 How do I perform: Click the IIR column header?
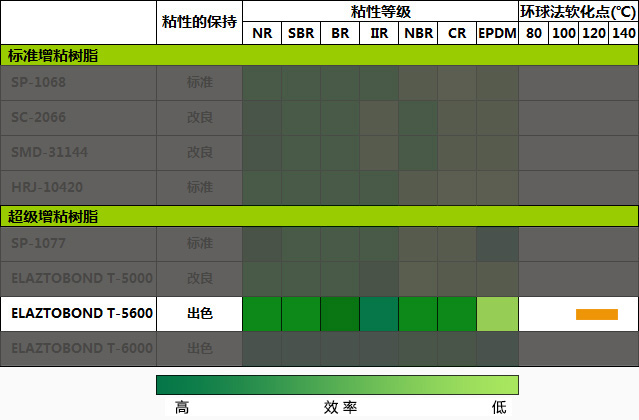tap(379, 33)
